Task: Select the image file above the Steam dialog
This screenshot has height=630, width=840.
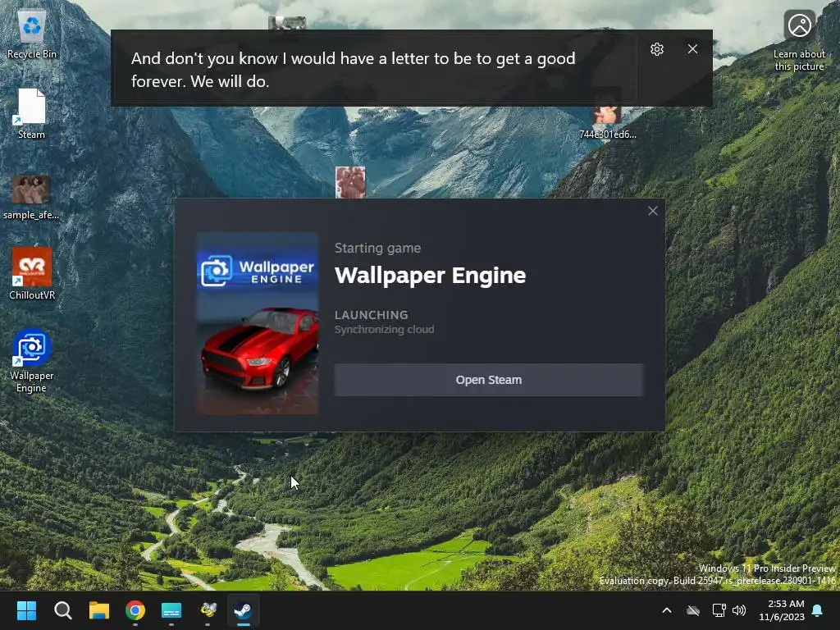Action: click(x=350, y=182)
